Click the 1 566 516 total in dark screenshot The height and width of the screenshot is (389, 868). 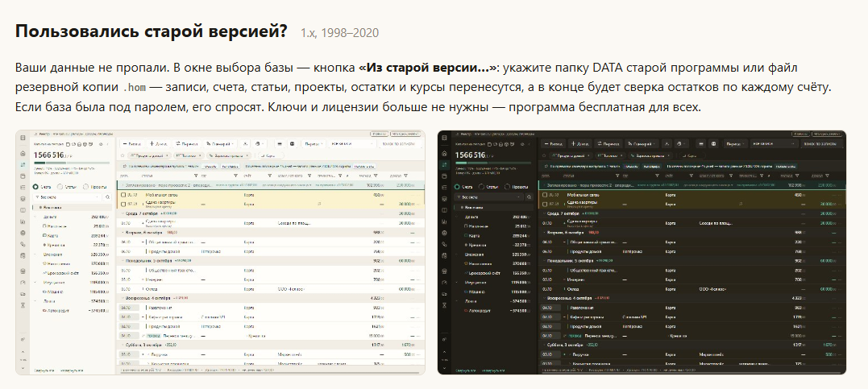tap(475, 155)
